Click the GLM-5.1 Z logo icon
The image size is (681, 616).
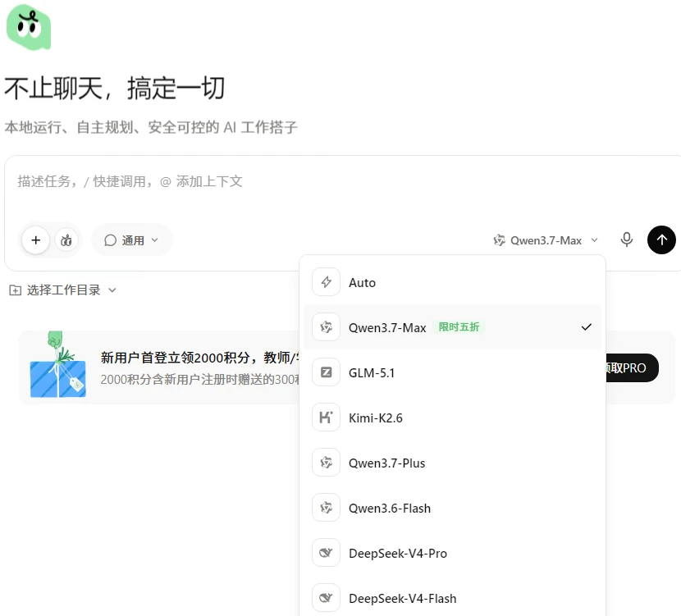pos(327,372)
